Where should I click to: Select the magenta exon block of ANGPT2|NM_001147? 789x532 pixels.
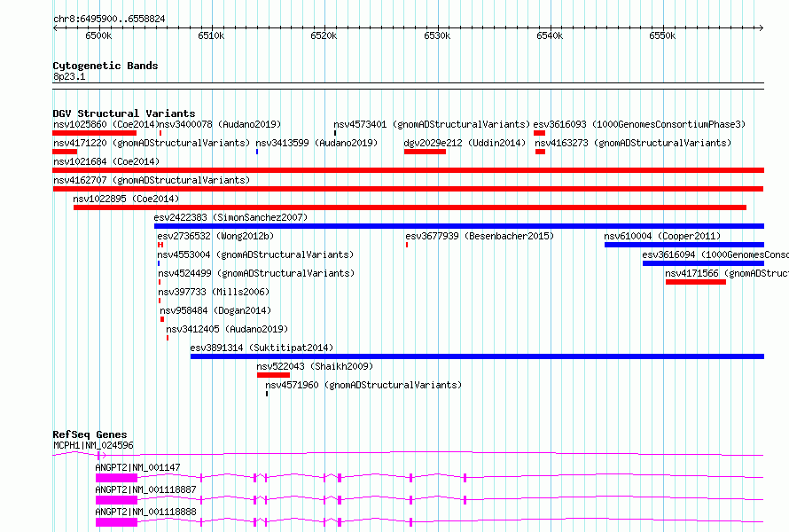(116, 478)
